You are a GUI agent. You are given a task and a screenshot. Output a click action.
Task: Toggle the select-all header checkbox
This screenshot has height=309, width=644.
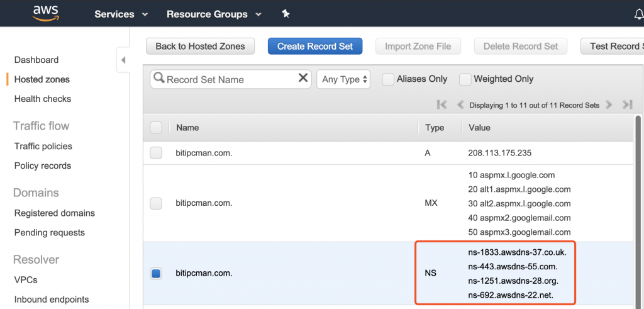(156, 128)
